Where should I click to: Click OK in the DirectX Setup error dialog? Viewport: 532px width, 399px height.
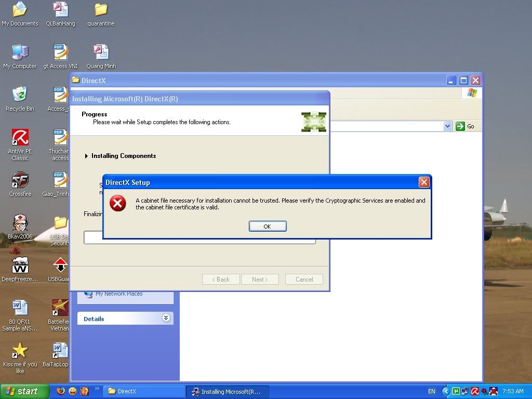pyautogui.click(x=268, y=227)
